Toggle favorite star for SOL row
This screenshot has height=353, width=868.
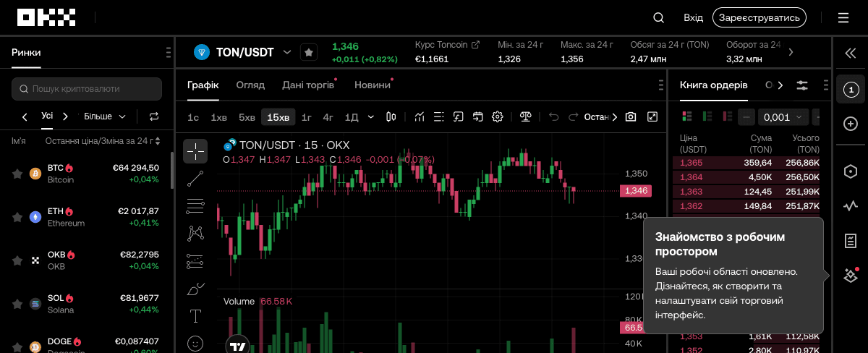17,304
